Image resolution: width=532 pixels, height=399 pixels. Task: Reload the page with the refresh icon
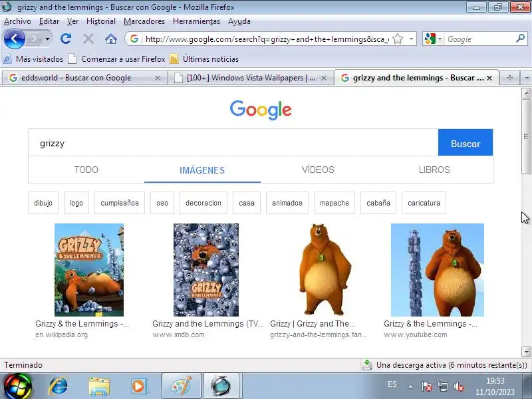[x=66, y=39]
